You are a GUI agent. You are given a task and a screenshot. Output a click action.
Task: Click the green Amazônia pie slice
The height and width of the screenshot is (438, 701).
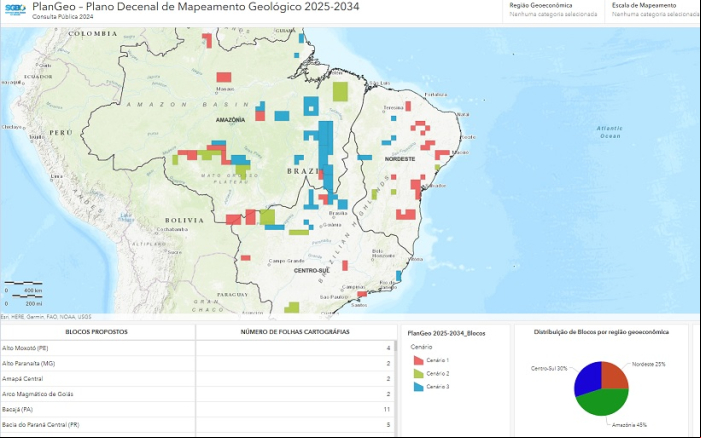pos(604,402)
